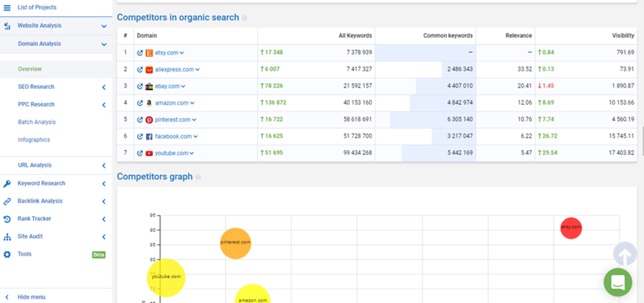Open the etsy.com domain link

click(x=166, y=53)
